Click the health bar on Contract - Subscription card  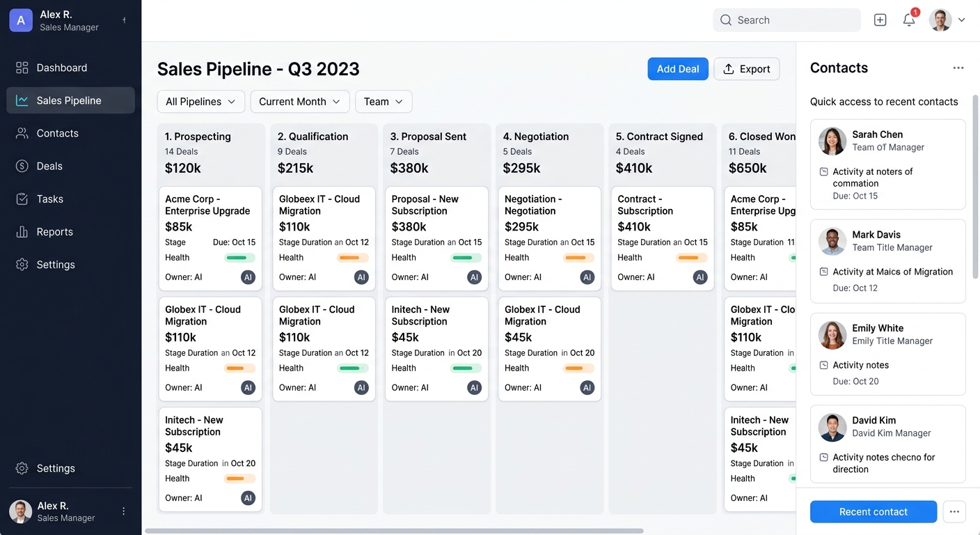point(691,258)
